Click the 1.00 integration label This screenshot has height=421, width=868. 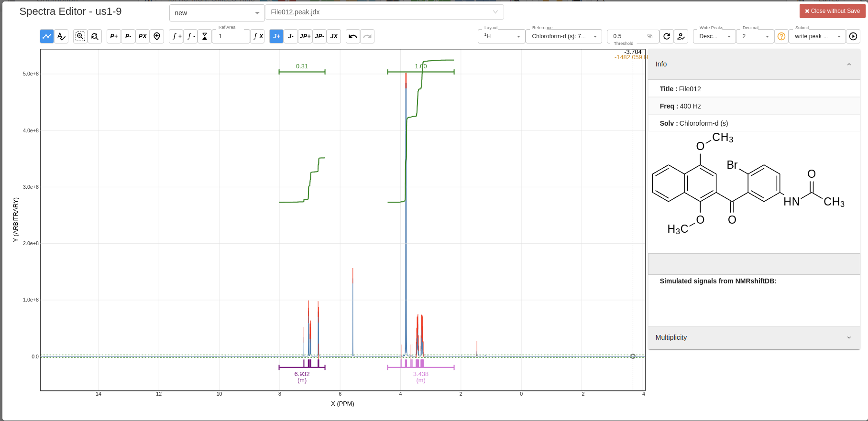click(x=421, y=66)
